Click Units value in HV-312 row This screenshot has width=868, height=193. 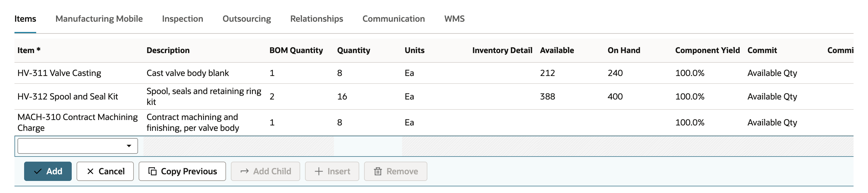409,97
